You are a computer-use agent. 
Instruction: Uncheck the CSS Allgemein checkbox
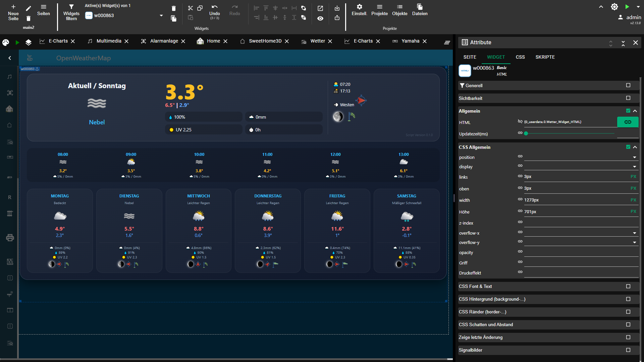click(x=628, y=147)
